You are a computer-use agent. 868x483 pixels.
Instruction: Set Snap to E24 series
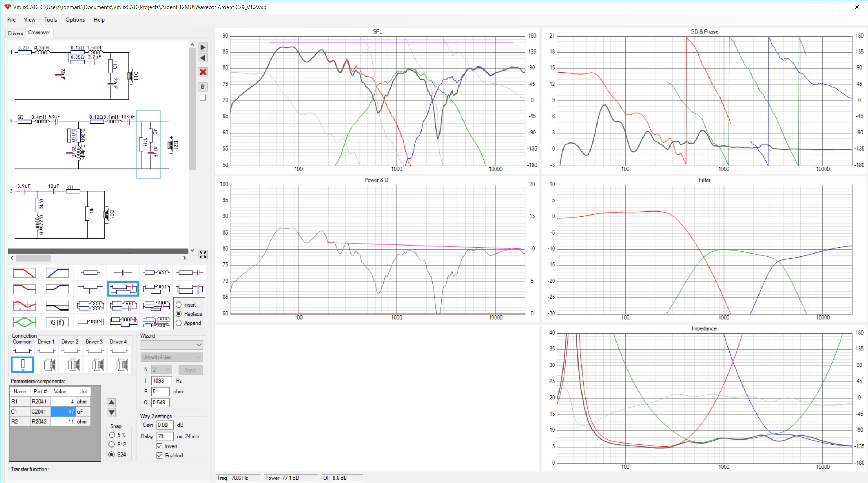[x=112, y=455]
